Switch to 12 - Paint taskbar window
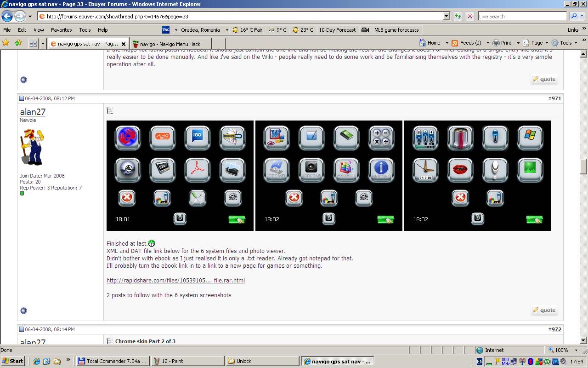Viewport: 588px width, 368px height. [x=188, y=361]
